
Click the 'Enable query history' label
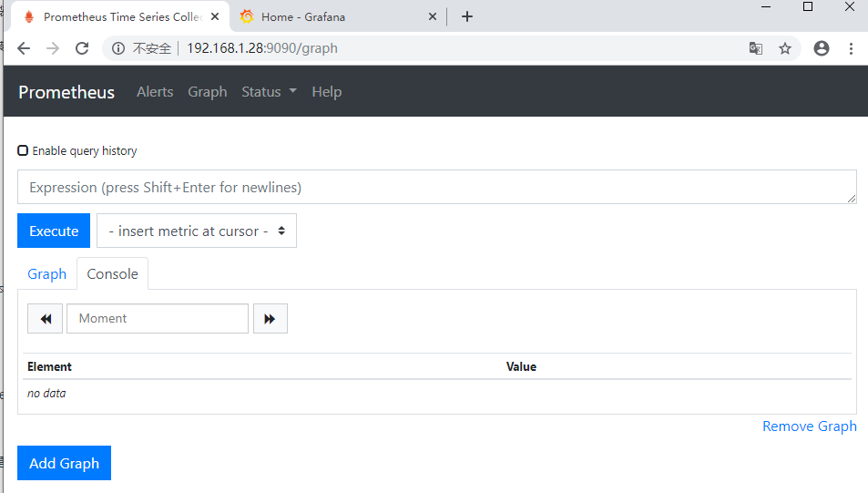coord(84,150)
